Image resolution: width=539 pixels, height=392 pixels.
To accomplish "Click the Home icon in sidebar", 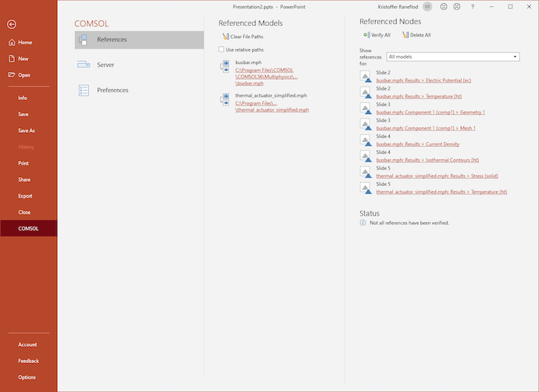I will (12, 42).
